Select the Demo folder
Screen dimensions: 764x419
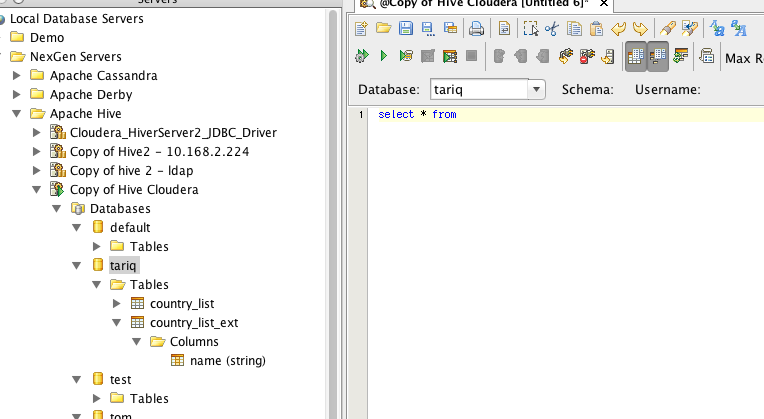click(x=47, y=38)
